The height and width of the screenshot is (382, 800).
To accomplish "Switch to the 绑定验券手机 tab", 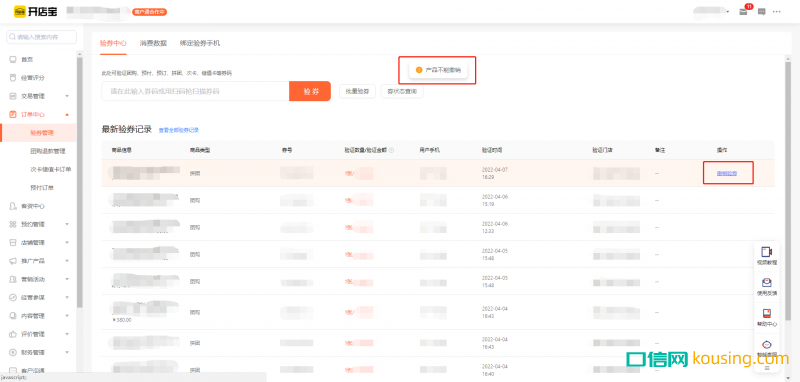I will pos(200,43).
